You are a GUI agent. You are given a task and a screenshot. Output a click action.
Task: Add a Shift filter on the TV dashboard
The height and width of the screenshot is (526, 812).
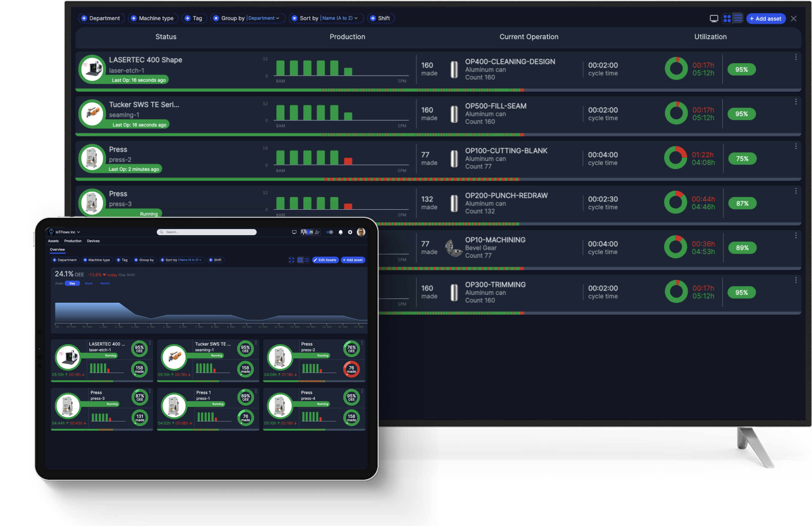click(x=381, y=19)
